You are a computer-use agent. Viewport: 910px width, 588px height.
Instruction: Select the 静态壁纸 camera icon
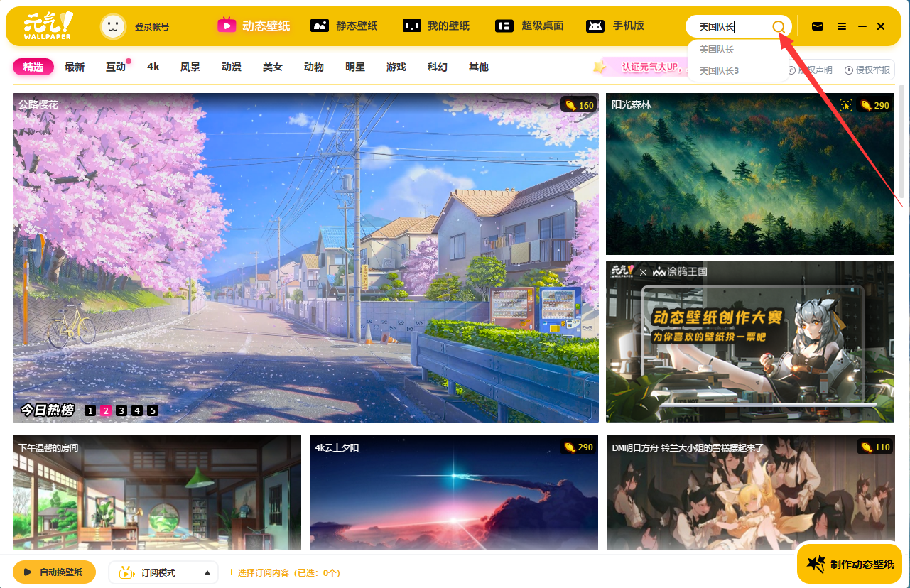[319, 26]
